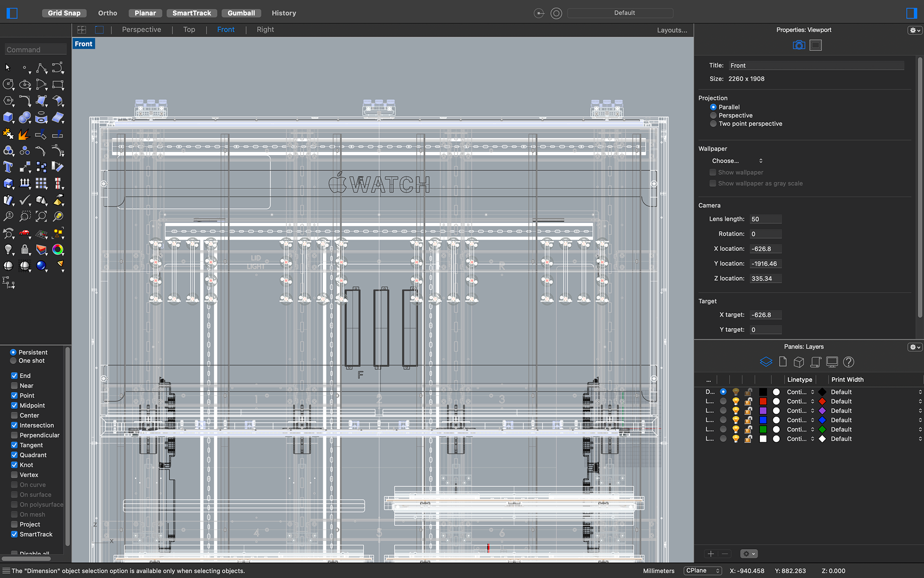Select the Rectangle tool
Screen dimensions: 924x578
pyautogui.click(x=58, y=84)
